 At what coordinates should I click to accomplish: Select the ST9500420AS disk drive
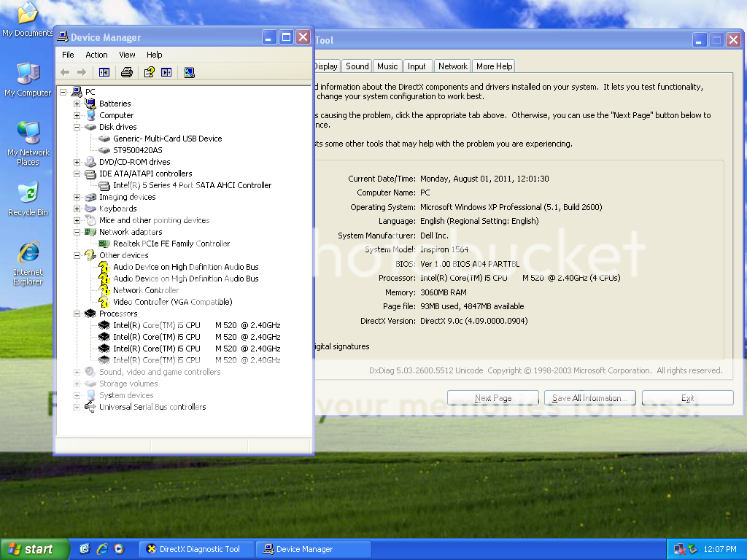coord(138,150)
